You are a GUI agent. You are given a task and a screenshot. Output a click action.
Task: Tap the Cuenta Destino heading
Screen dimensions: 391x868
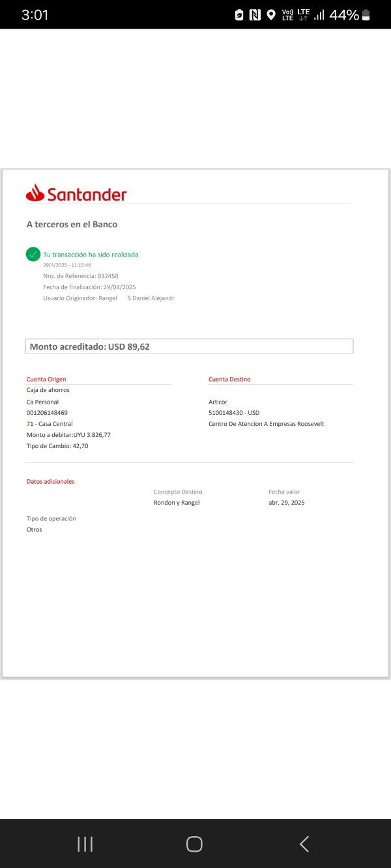click(229, 379)
